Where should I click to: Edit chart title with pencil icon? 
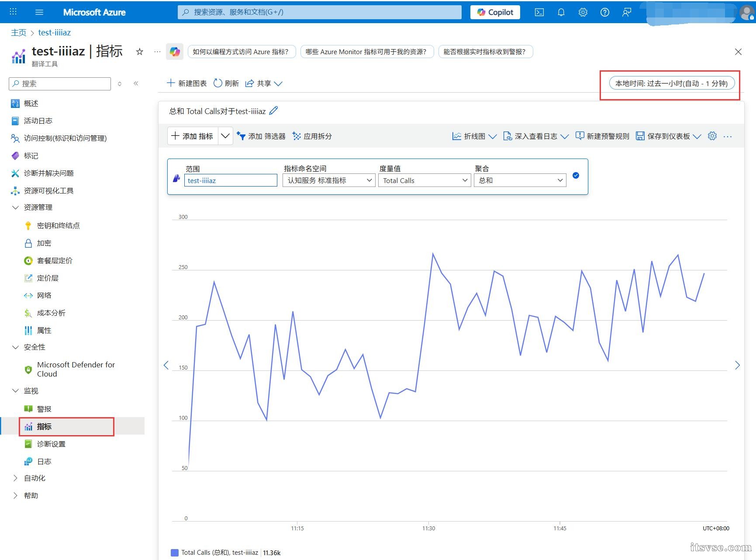273,111
